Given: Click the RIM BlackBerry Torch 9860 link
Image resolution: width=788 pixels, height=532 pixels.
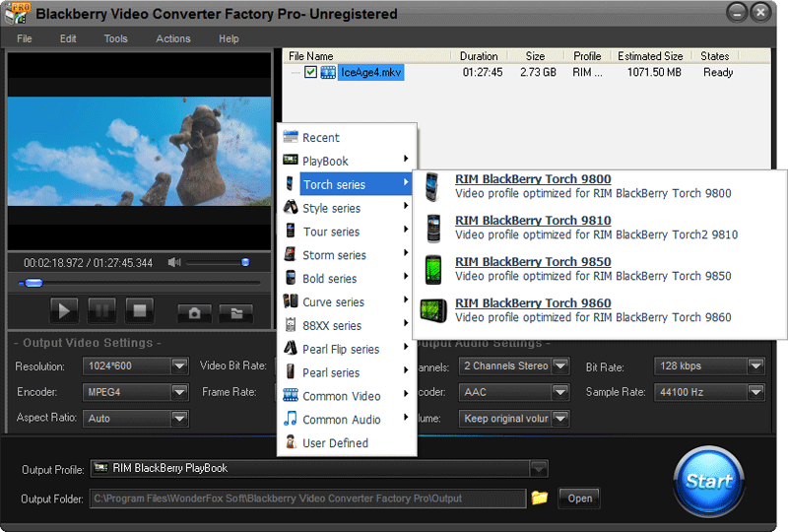Looking at the screenshot, I should 533,302.
